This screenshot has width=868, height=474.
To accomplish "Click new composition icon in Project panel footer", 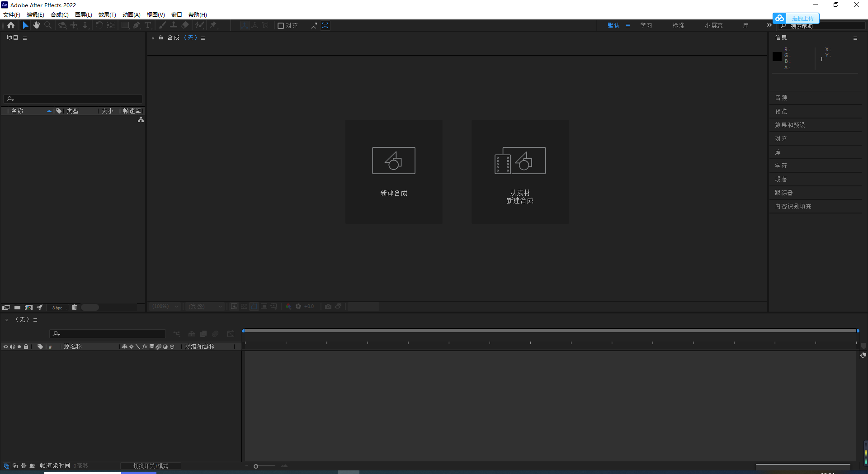I will [29, 308].
